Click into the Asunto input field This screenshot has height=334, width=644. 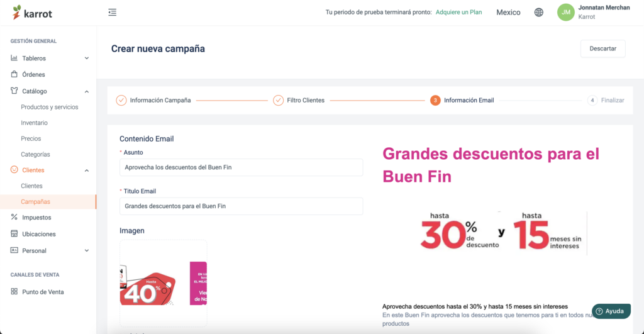click(241, 167)
